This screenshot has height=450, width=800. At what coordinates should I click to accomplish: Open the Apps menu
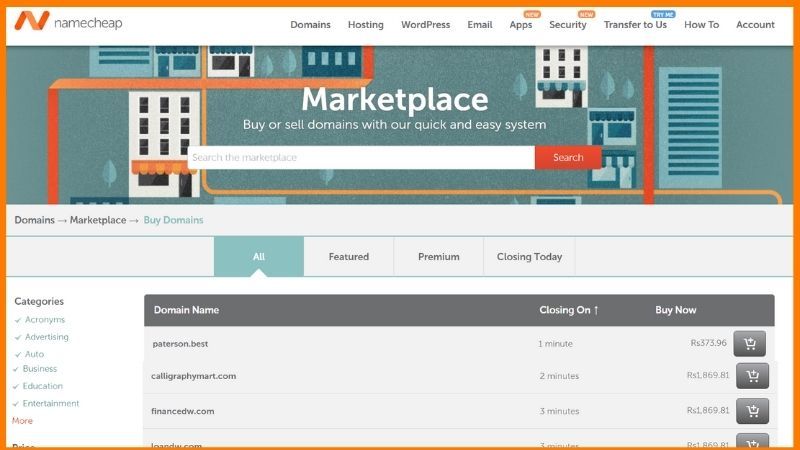click(x=520, y=24)
